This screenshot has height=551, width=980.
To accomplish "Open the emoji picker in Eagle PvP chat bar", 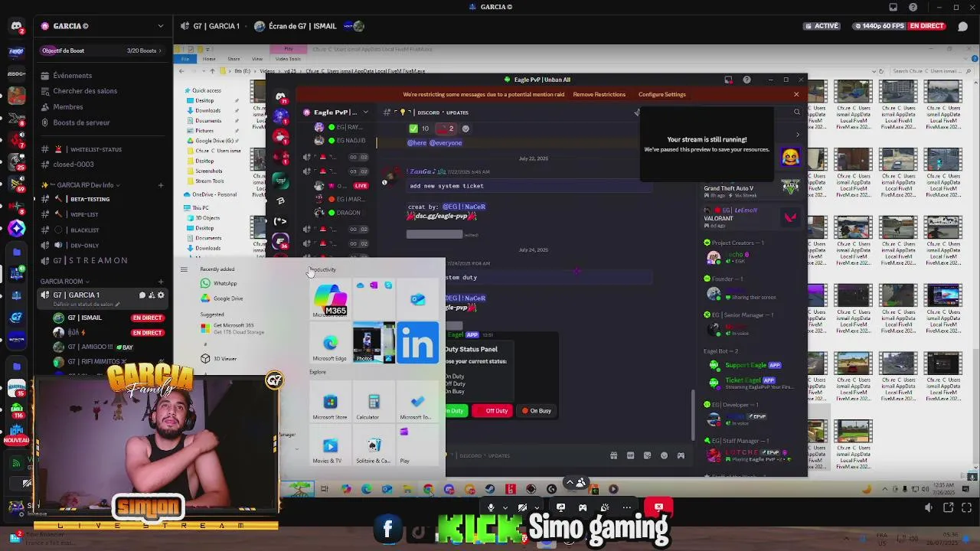I will click(x=664, y=456).
